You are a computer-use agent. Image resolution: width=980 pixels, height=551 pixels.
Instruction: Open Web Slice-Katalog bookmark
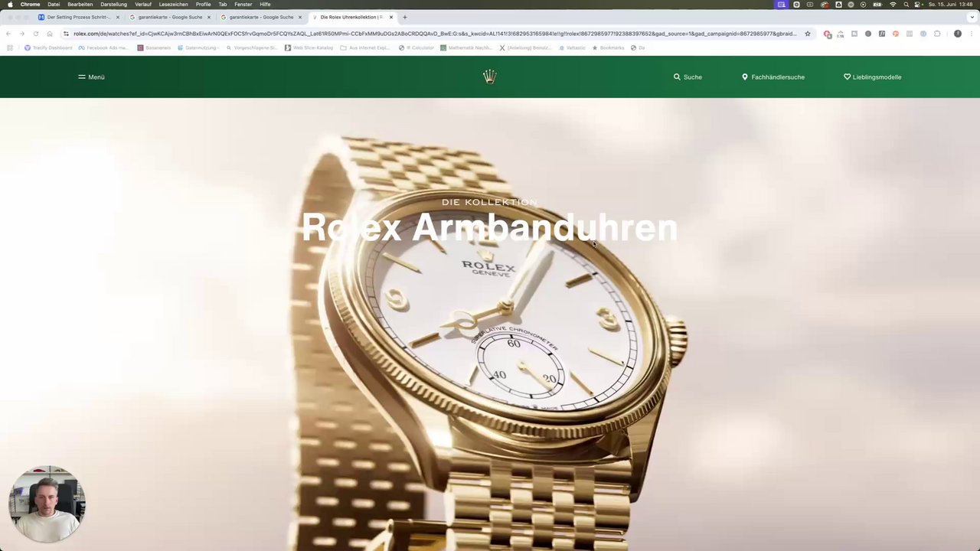[309, 47]
